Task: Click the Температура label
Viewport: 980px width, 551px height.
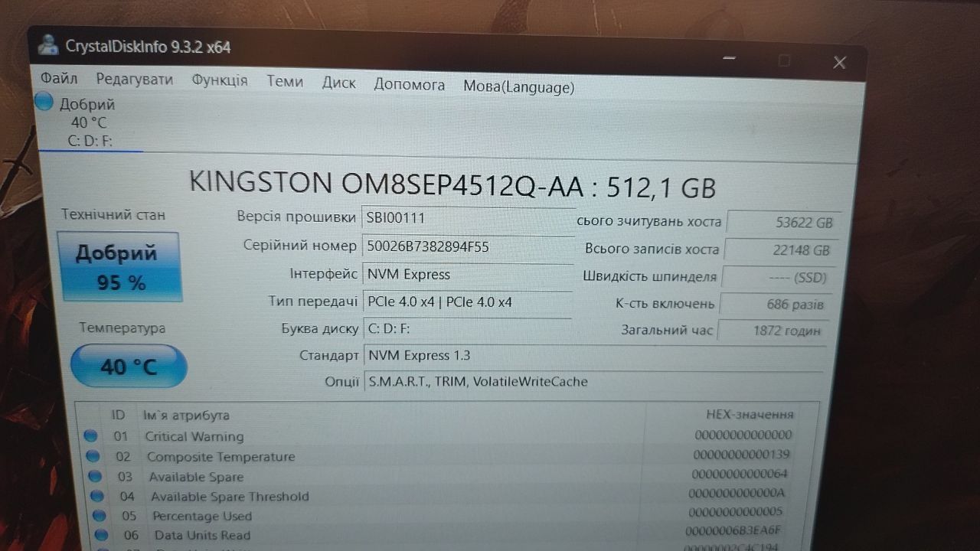Action: coord(122,328)
